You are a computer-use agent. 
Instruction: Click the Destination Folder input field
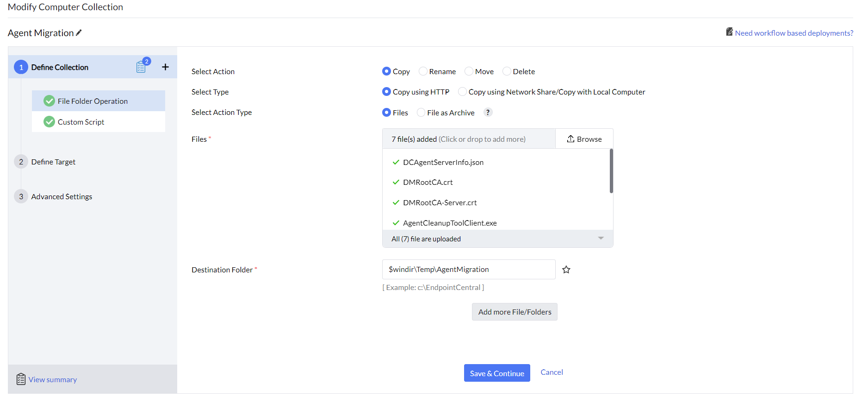[468, 270]
